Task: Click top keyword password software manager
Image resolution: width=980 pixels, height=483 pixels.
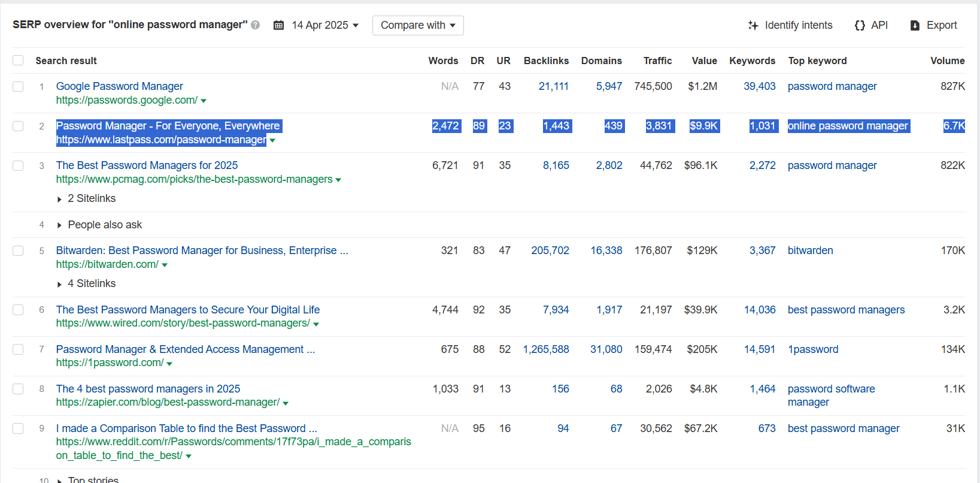Action: click(831, 396)
